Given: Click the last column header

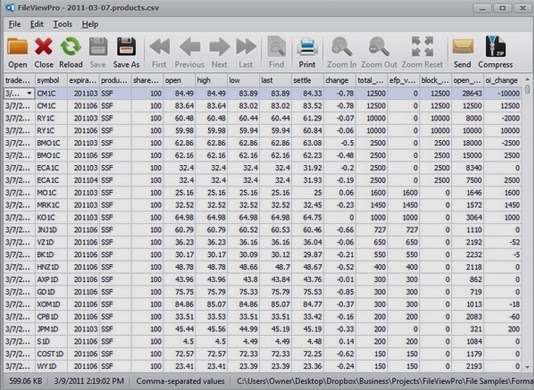Looking at the screenshot, I should coord(275,80).
